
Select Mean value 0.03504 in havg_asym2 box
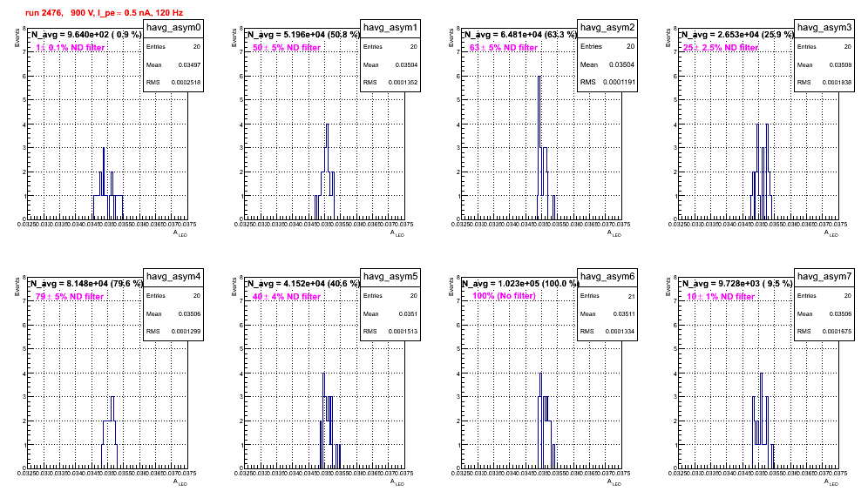tap(622, 64)
